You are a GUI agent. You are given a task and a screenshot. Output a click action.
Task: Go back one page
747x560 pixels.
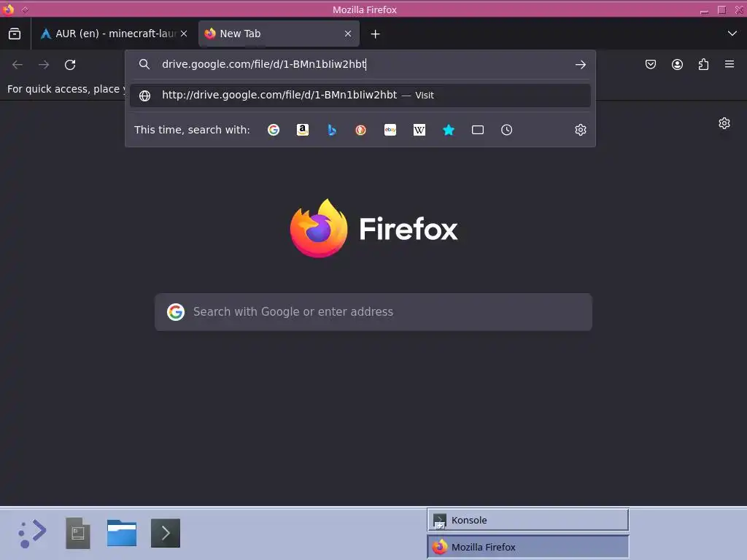tap(18, 64)
